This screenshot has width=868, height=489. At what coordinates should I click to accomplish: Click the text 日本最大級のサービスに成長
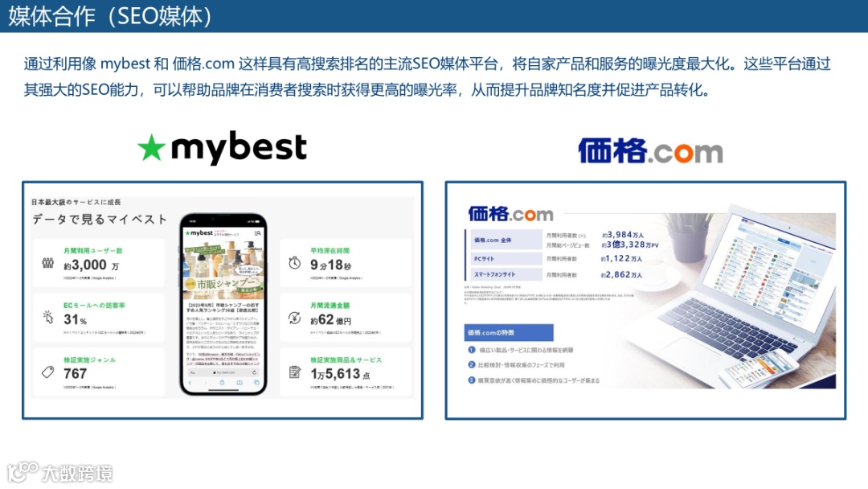76,202
